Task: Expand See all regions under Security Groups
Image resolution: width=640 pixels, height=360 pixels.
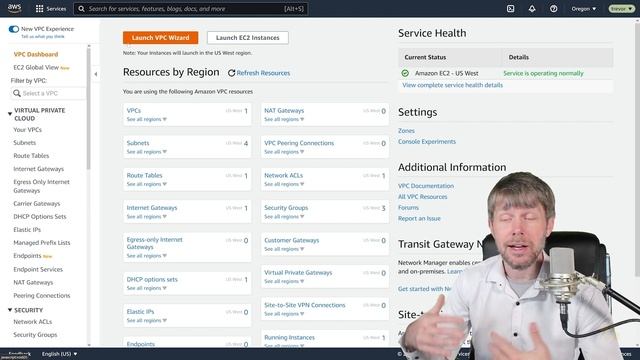Action: (284, 217)
